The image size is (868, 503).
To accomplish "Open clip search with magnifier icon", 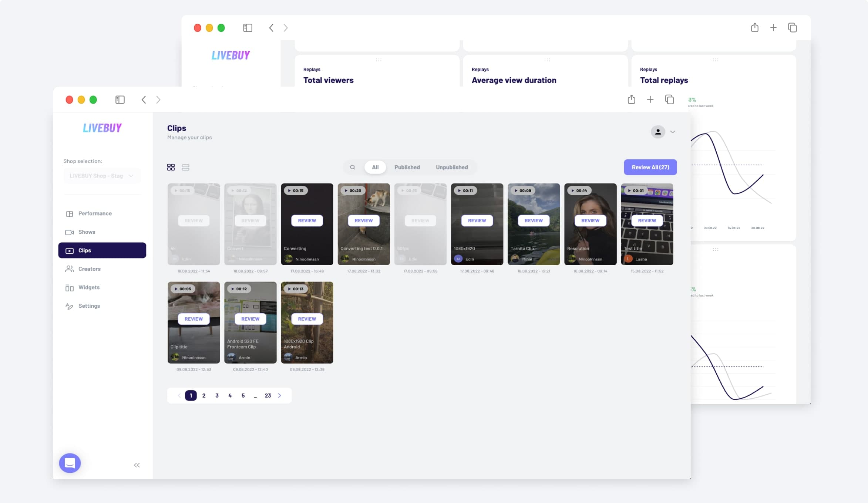I will (x=353, y=167).
